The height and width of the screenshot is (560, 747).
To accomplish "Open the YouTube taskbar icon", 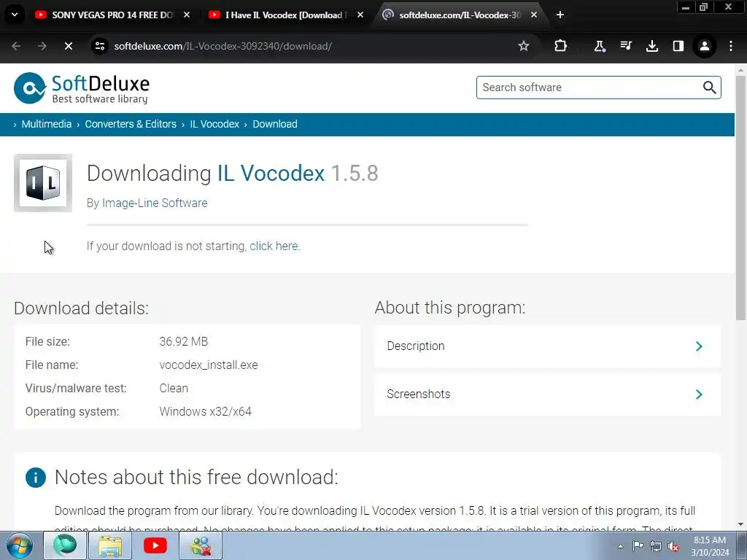I will coord(155,545).
